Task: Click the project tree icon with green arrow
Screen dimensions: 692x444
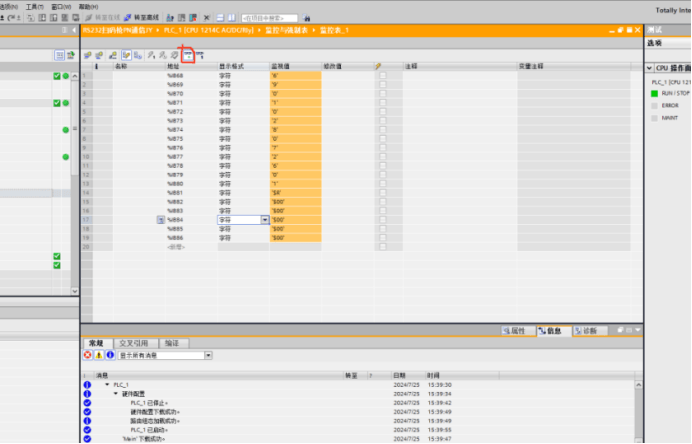Action: pos(71,55)
